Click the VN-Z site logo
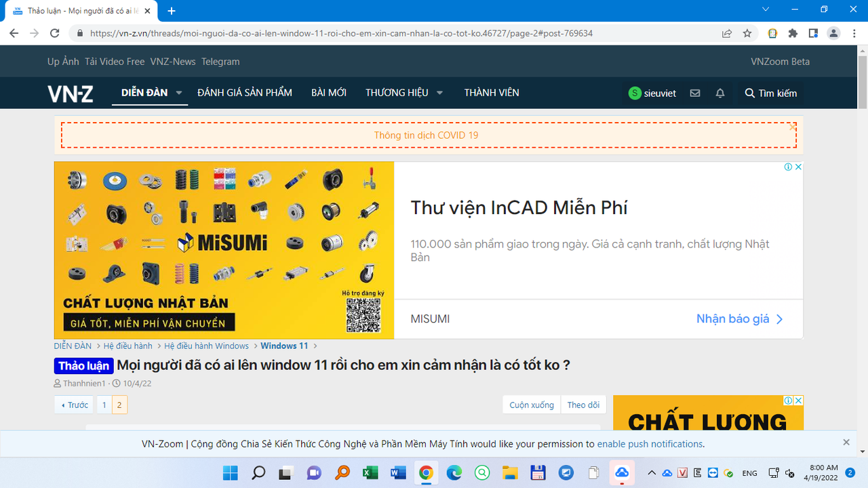The width and height of the screenshot is (868, 488). [71, 94]
